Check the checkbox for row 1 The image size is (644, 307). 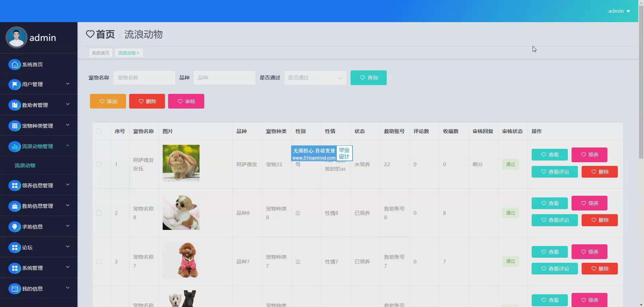coord(99,164)
